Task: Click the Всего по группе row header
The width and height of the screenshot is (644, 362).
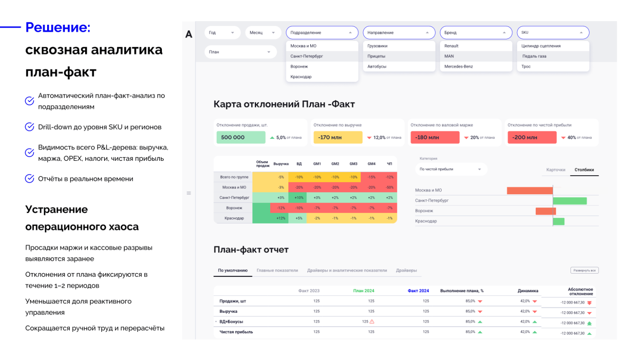Action: pyautogui.click(x=233, y=177)
